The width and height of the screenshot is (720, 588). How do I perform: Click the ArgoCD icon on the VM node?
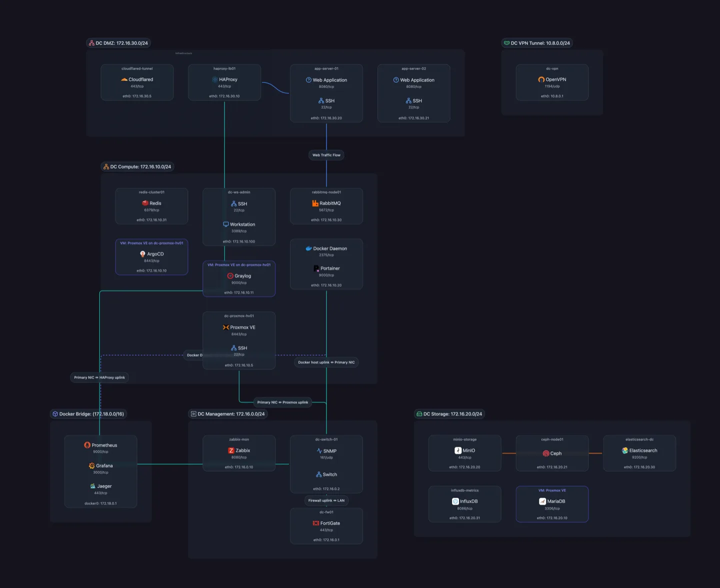coord(143,253)
